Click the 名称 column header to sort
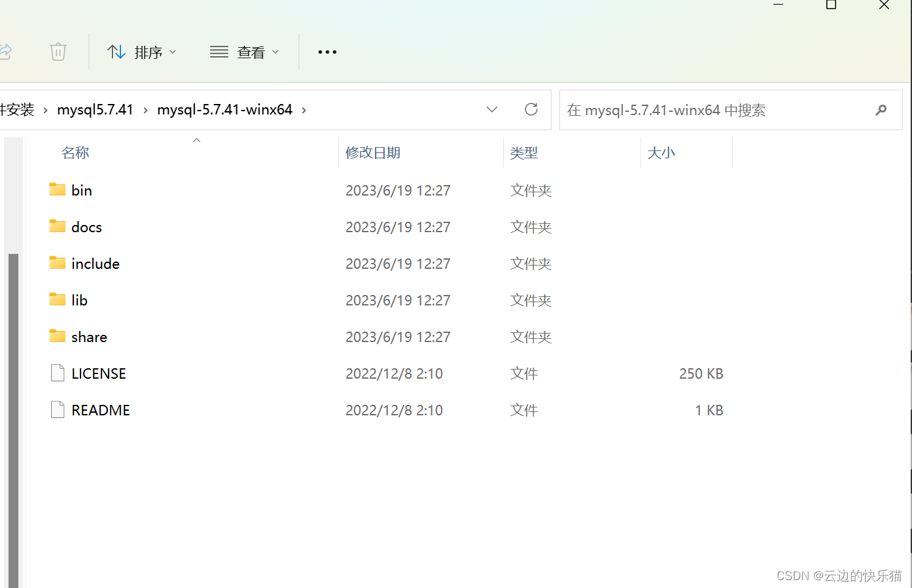 [75, 152]
